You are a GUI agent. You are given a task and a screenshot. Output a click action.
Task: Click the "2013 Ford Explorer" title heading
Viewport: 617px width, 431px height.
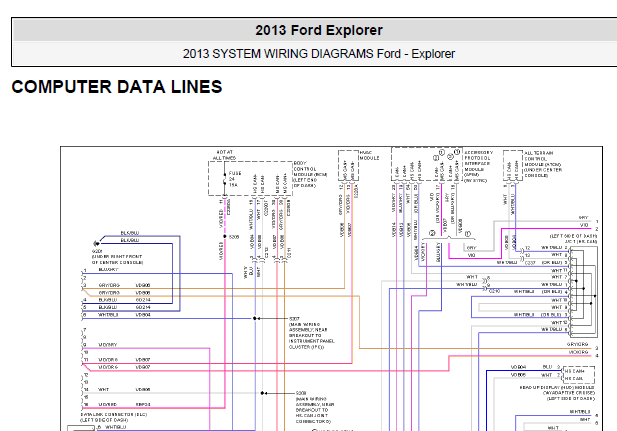(x=319, y=30)
